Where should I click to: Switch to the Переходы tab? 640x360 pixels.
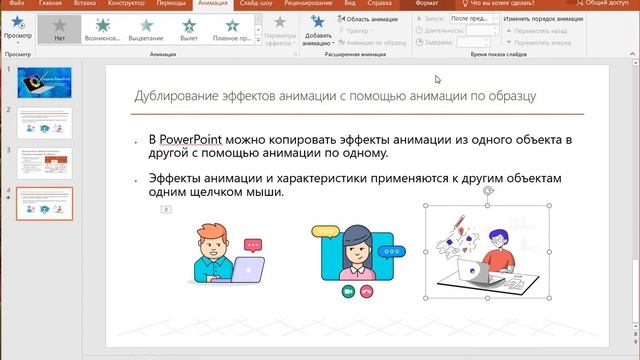click(171, 3)
